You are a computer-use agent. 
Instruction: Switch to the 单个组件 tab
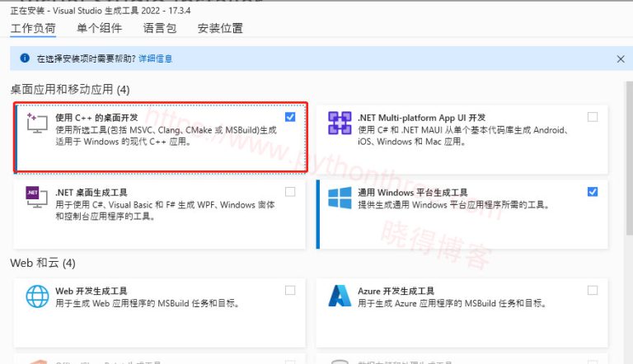pos(99,29)
